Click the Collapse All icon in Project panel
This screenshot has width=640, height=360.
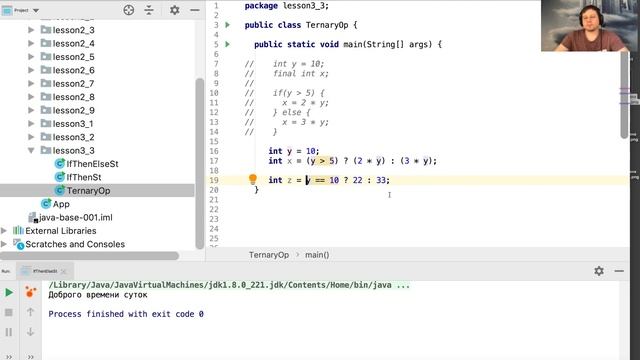coord(149,10)
